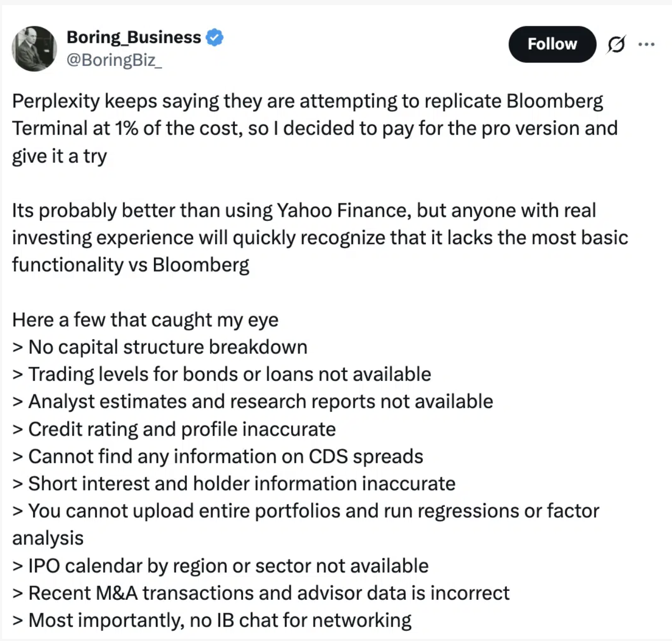
Task: Click the 'No capital structure breakdown' line
Action: coord(160,347)
